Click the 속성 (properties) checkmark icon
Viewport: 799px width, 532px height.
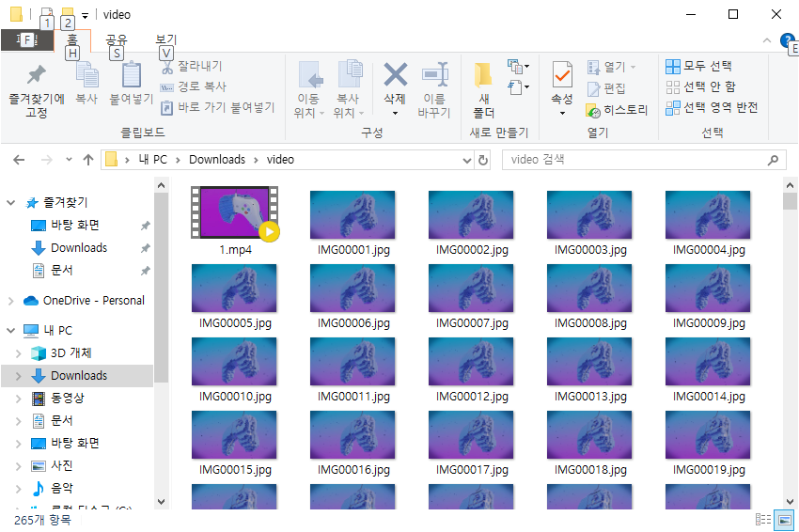562,75
